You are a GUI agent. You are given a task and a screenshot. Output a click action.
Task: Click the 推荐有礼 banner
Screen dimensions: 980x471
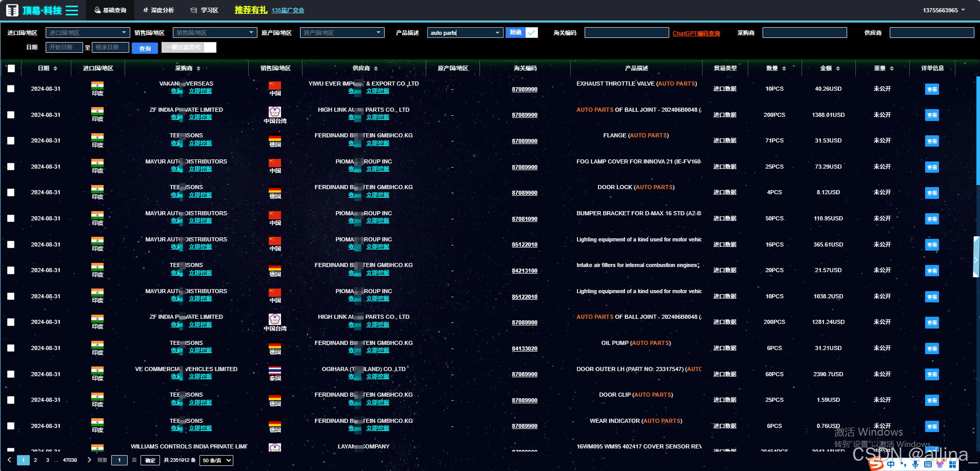pyautogui.click(x=251, y=10)
